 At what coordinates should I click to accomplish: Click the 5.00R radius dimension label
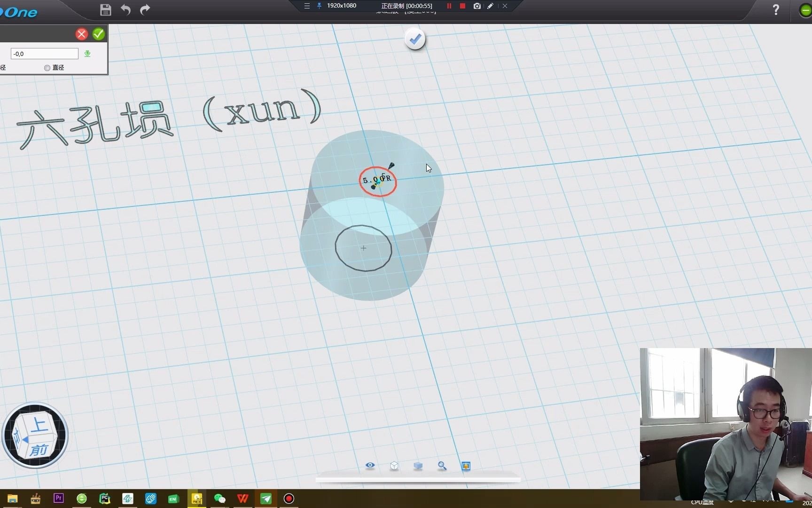pyautogui.click(x=377, y=179)
